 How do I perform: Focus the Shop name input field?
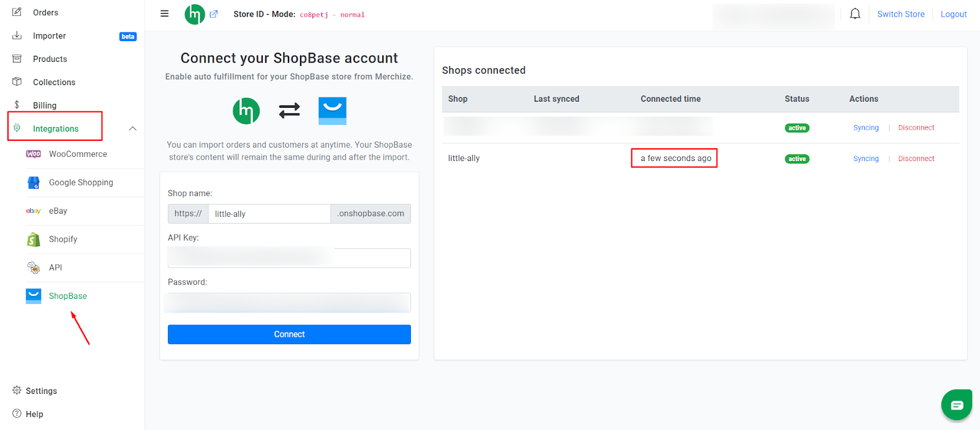click(x=269, y=214)
